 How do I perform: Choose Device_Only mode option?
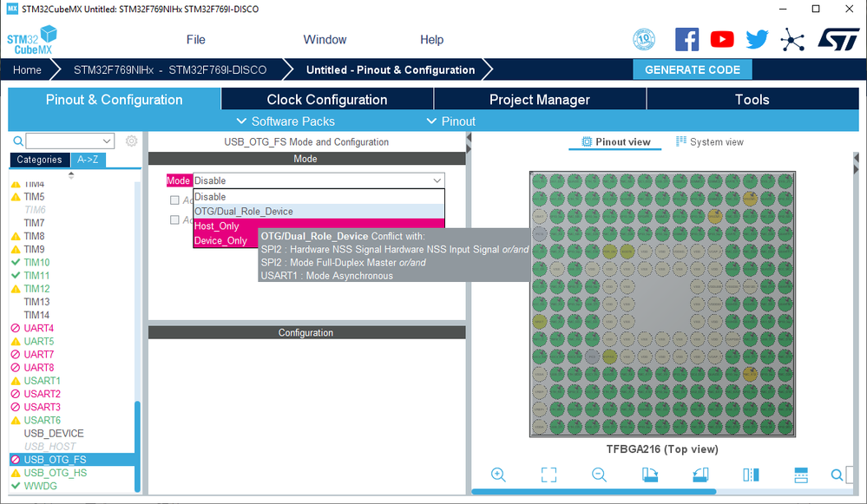pos(226,241)
